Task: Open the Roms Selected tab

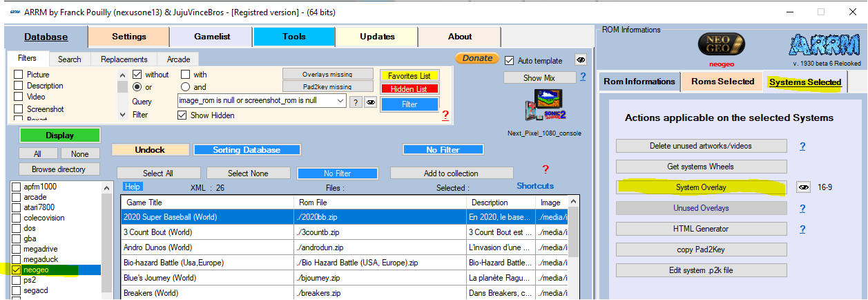Action: (x=722, y=82)
